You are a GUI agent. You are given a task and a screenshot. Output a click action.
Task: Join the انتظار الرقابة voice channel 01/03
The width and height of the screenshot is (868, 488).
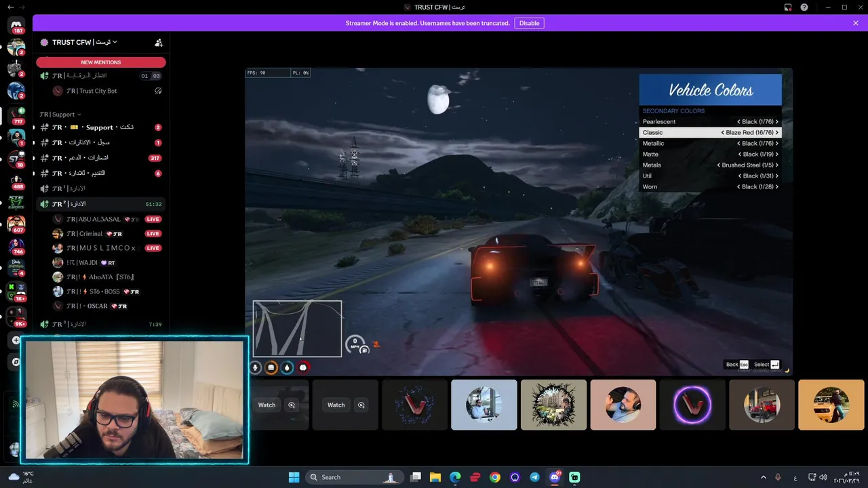[x=101, y=76]
